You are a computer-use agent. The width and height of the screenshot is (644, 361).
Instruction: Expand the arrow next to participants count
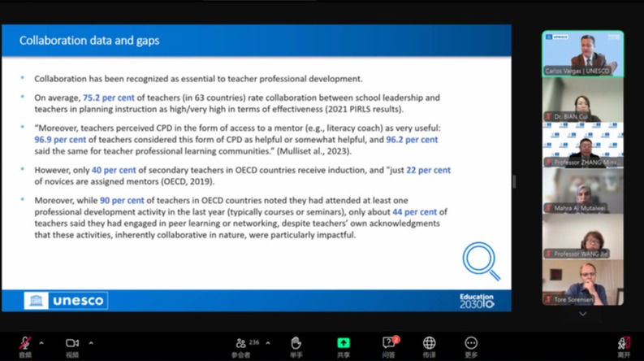pyautogui.click(x=268, y=342)
